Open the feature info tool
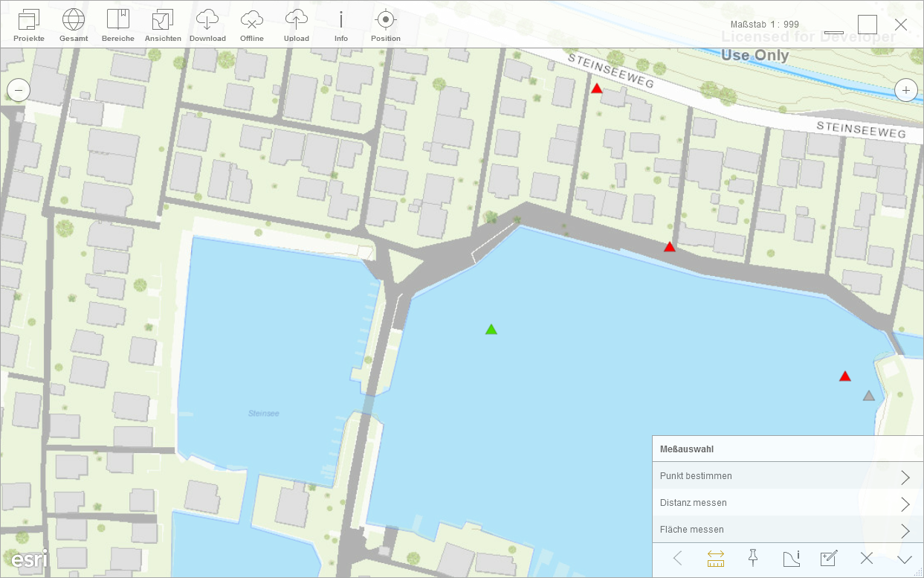Viewport: 924px width, 578px height. point(791,559)
